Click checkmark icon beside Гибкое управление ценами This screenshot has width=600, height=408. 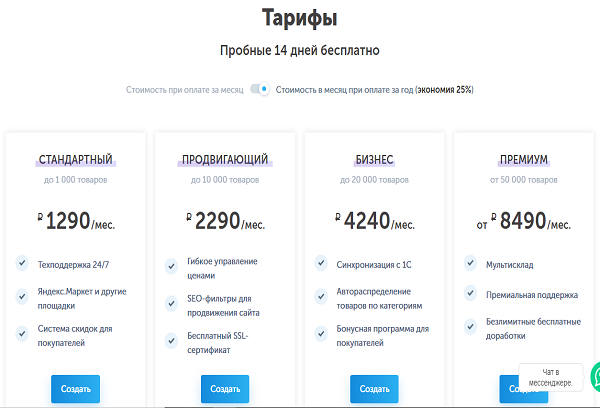click(171, 264)
